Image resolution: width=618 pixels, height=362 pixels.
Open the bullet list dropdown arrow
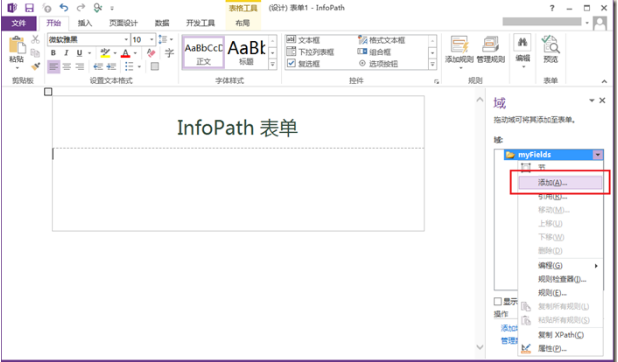pyautogui.click(x=139, y=66)
